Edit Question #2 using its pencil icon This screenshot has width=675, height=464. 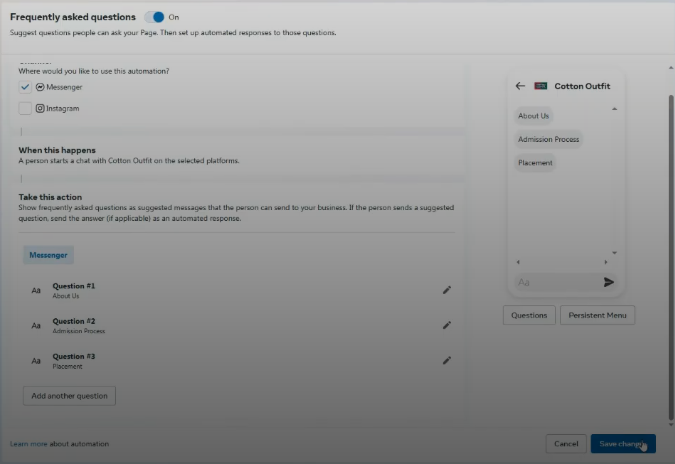coord(447,325)
